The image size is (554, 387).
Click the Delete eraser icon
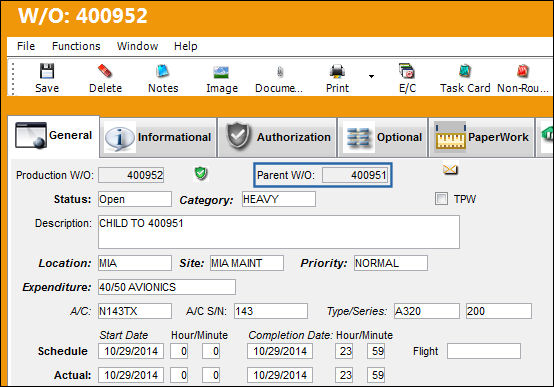[x=105, y=71]
